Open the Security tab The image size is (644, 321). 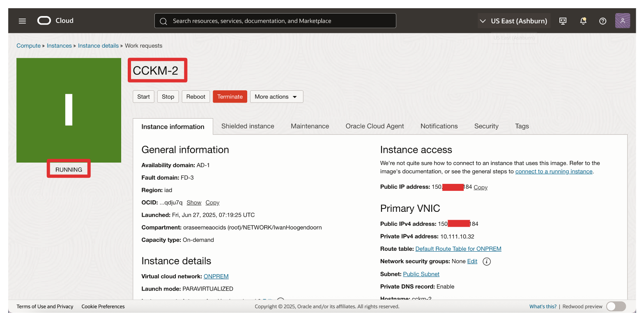tap(486, 126)
